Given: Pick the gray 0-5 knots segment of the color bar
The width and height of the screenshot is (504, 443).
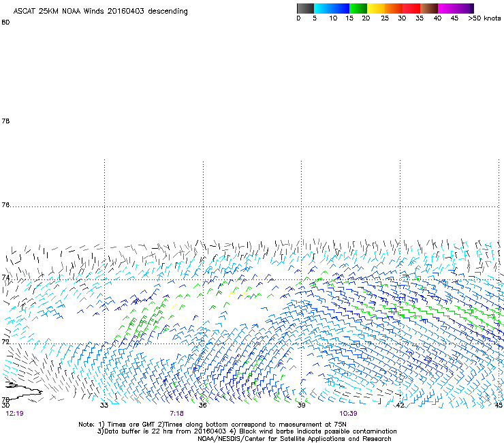Looking at the screenshot, I should (x=305, y=8).
